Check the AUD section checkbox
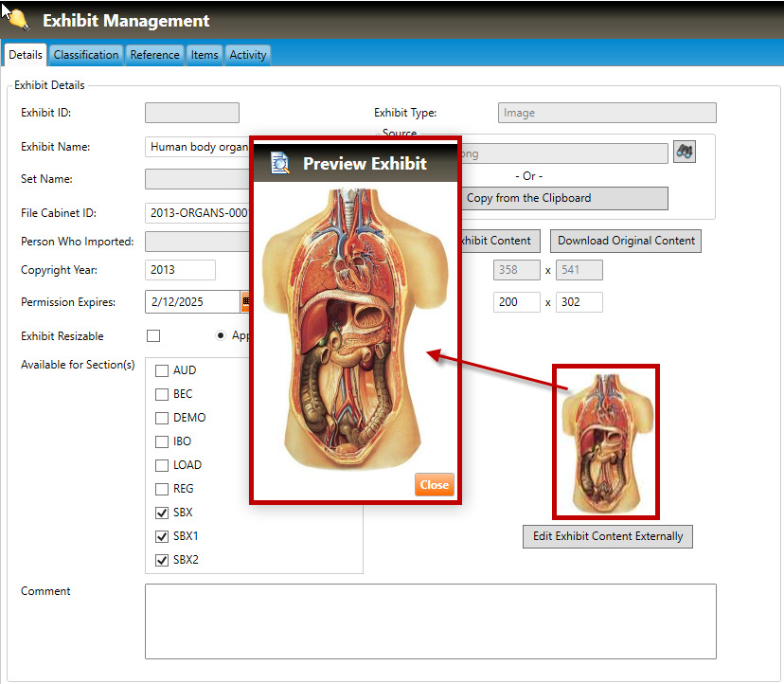Image resolution: width=784 pixels, height=684 pixels. coord(161,370)
